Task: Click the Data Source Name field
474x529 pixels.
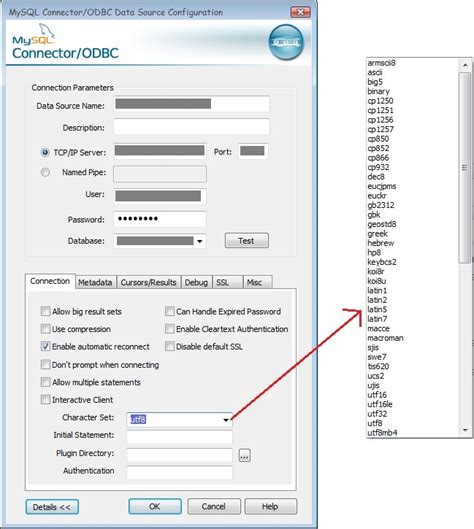Action: click(191, 104)
